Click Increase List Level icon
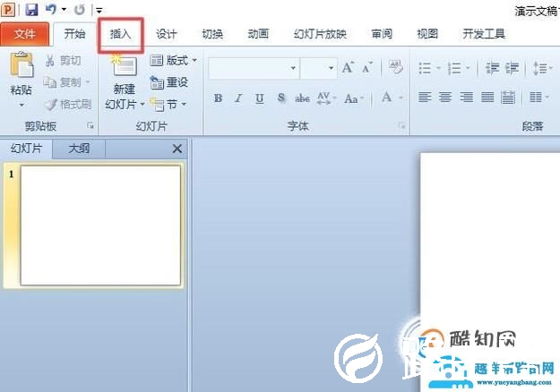The image size is (560, 392). (x=512, y=68)
